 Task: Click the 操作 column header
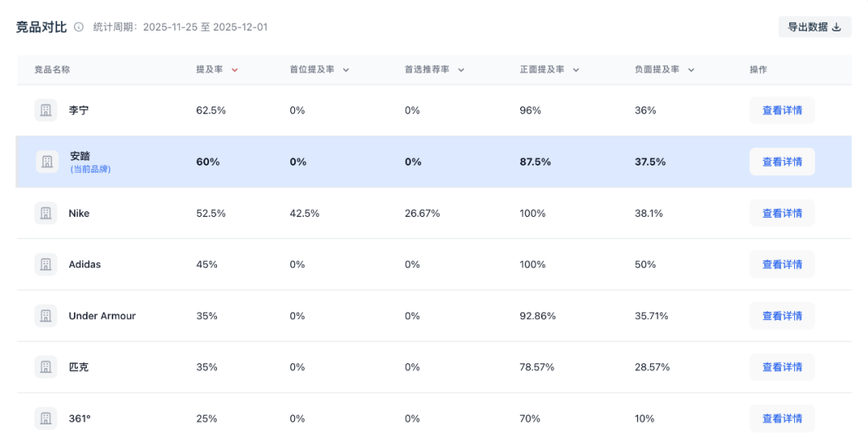(x=759, y=70)
